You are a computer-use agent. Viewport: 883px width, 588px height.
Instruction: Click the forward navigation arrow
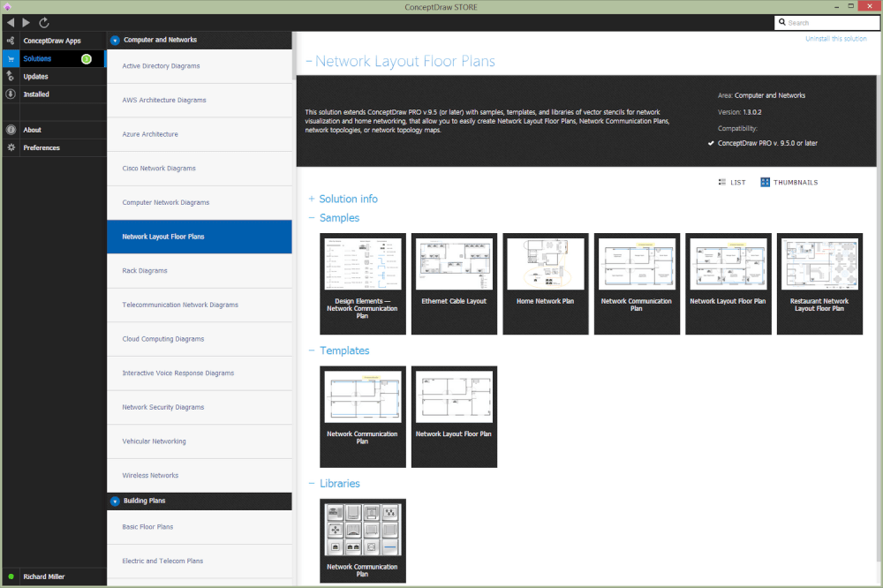[x=26, y=23]
